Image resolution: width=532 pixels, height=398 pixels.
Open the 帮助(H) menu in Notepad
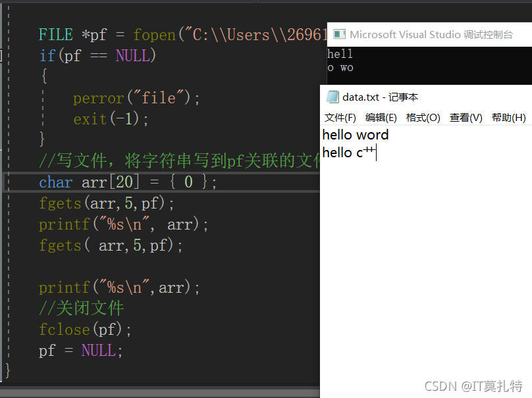pos(508,118)
